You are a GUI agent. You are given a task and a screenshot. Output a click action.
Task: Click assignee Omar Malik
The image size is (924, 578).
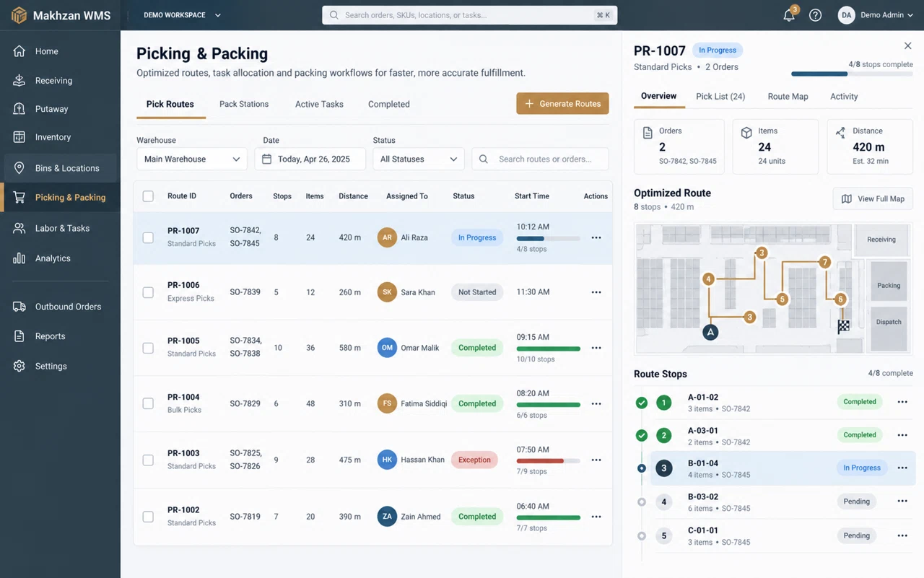[x=409, y=348]
